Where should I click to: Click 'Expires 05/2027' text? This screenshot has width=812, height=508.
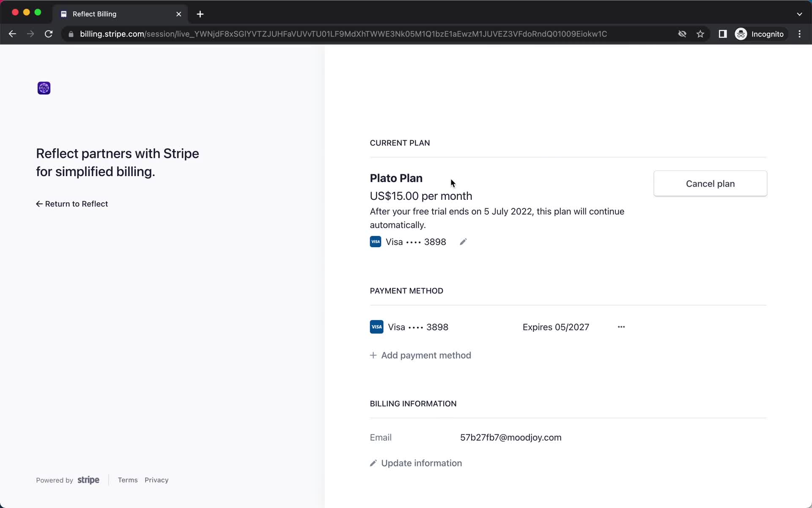coord(556,327)
